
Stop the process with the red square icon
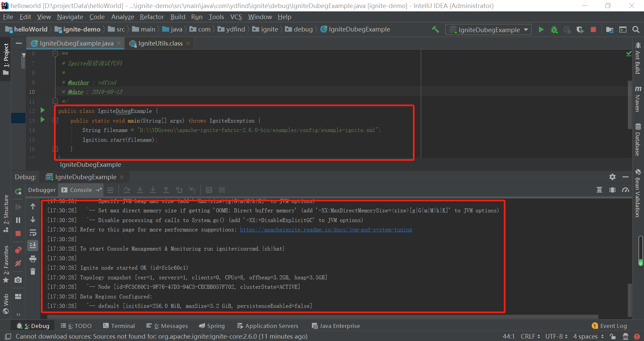[593, 29]
